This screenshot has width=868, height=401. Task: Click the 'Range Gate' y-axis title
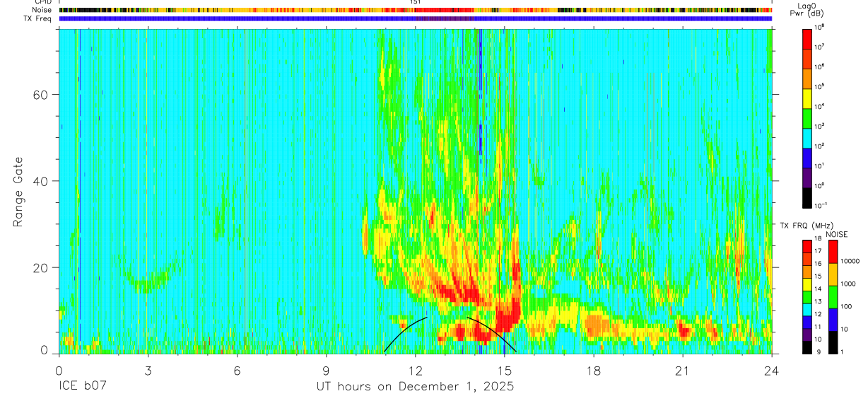[x=19, y=192]
